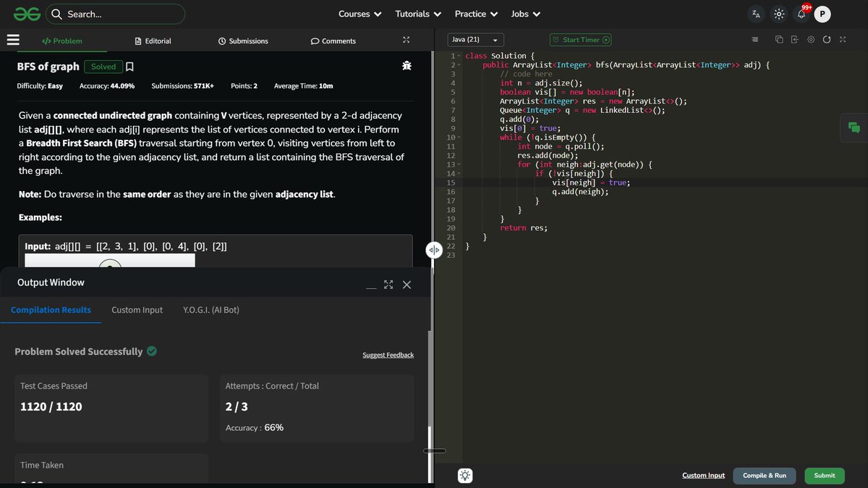Click the "Accuracy : 66%" text

[255, 428]
